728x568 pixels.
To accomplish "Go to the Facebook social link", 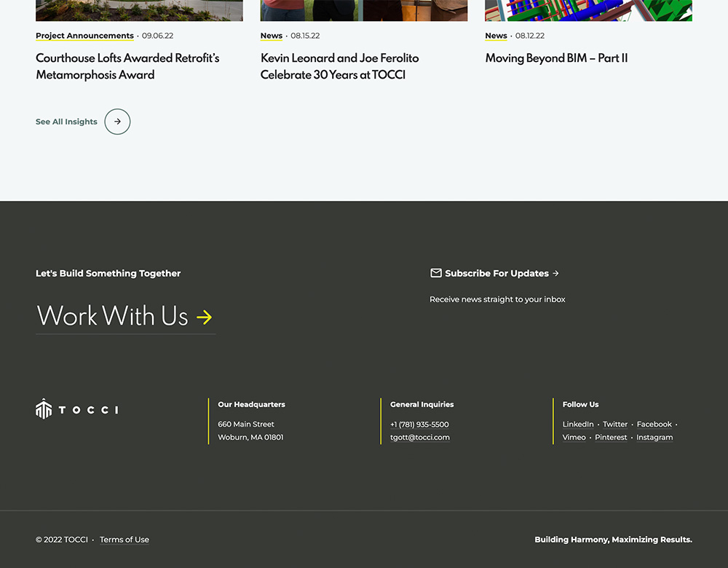I will tap(654, 425).
